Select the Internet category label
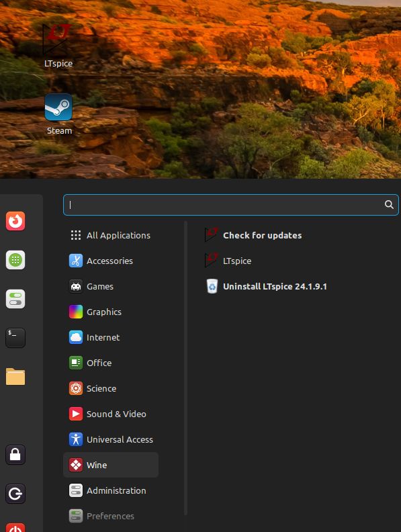Viewport: 401px width, 532px height. tap(103, 337)
